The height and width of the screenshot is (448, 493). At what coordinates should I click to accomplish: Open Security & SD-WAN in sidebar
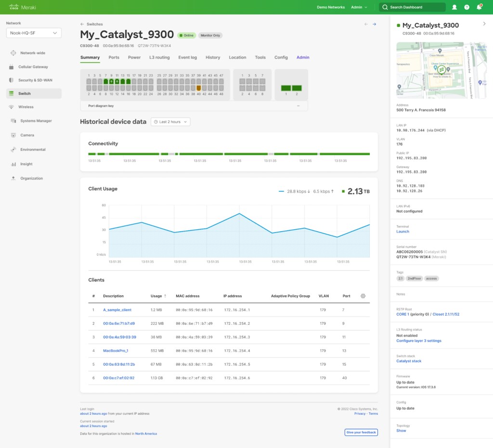[34, 80]
